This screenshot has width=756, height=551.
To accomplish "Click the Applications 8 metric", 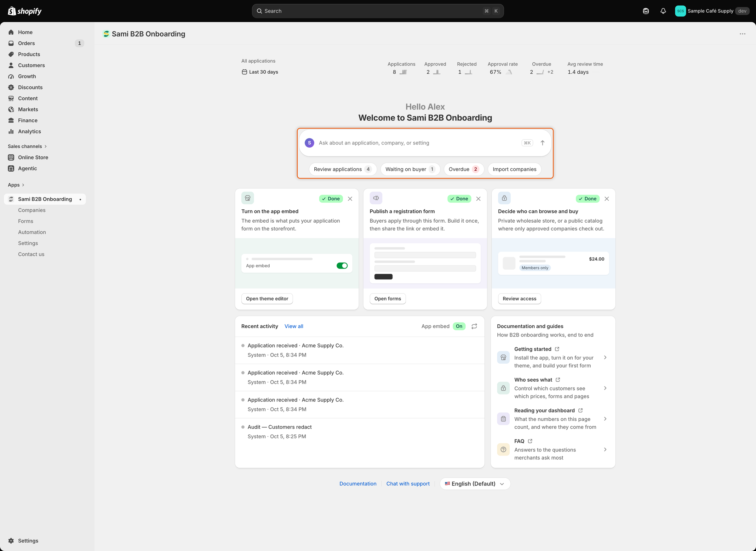I will 401,68.
